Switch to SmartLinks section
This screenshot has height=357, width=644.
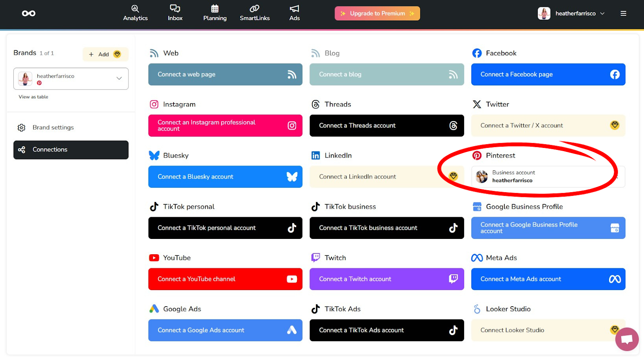coord(255,13)
